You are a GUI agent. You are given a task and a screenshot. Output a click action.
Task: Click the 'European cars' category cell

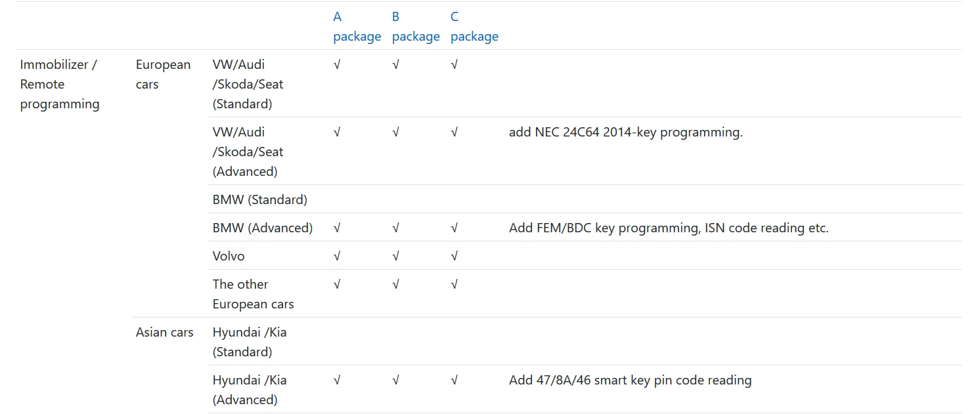click(163, 74)
